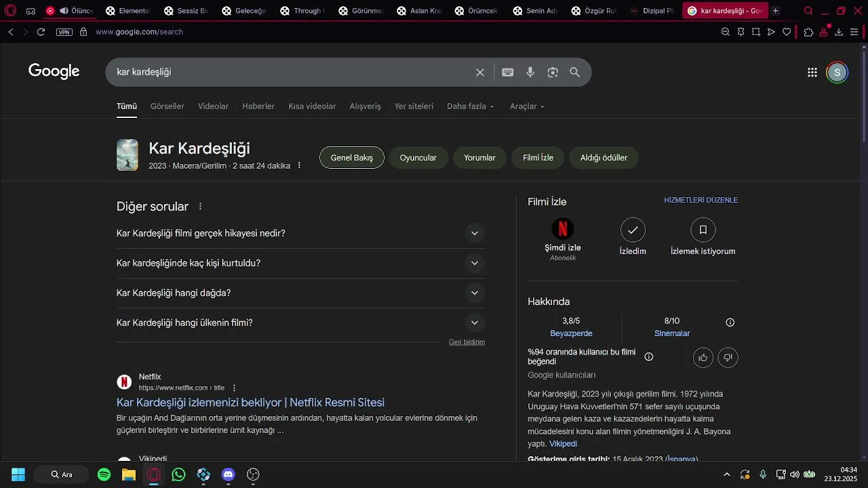Open Spotify from taskbar
The image size is (868, 488).
104,474
